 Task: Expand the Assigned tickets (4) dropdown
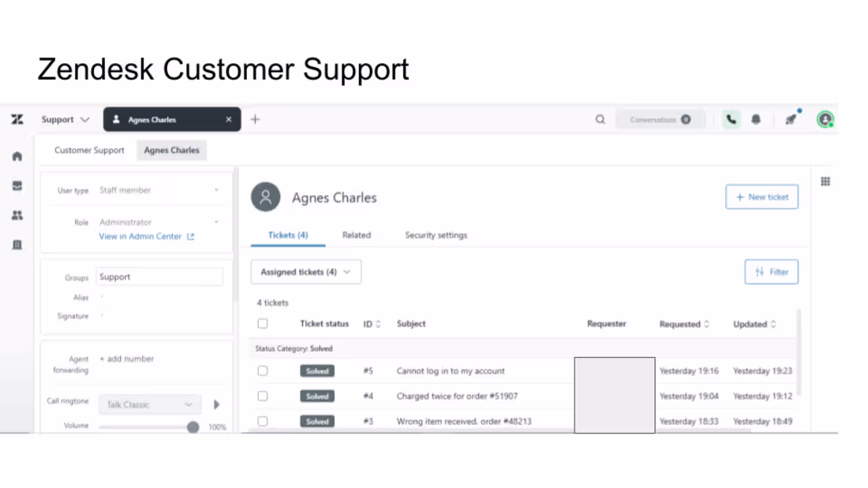[x=305, y=272]
